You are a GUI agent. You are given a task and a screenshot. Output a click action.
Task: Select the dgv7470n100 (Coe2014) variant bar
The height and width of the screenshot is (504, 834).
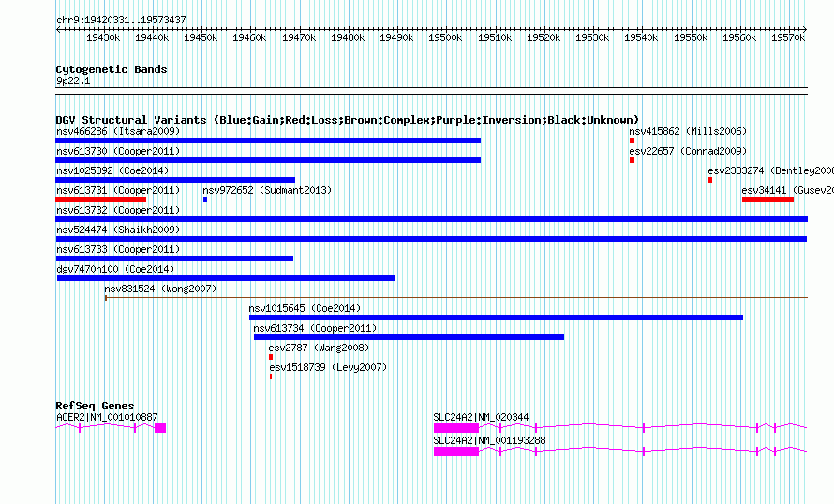click(226, 278)
